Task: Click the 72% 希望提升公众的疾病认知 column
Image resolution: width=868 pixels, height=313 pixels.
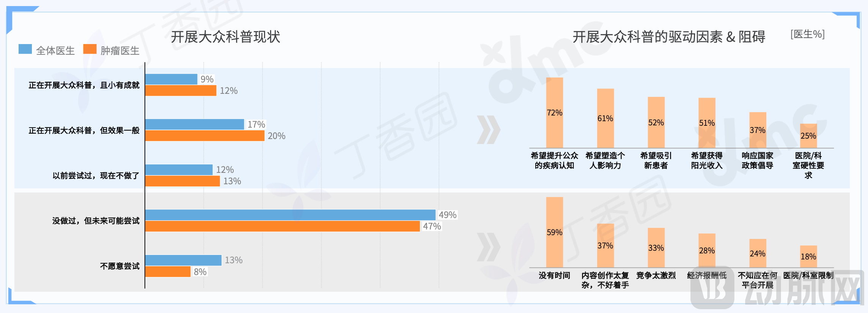Action: 554,113
